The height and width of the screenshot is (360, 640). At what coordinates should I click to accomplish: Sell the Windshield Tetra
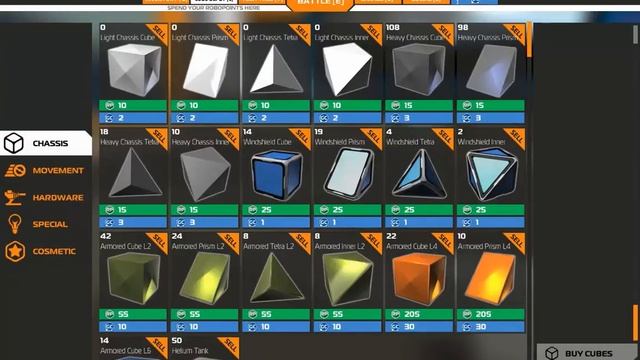[444, 137]
